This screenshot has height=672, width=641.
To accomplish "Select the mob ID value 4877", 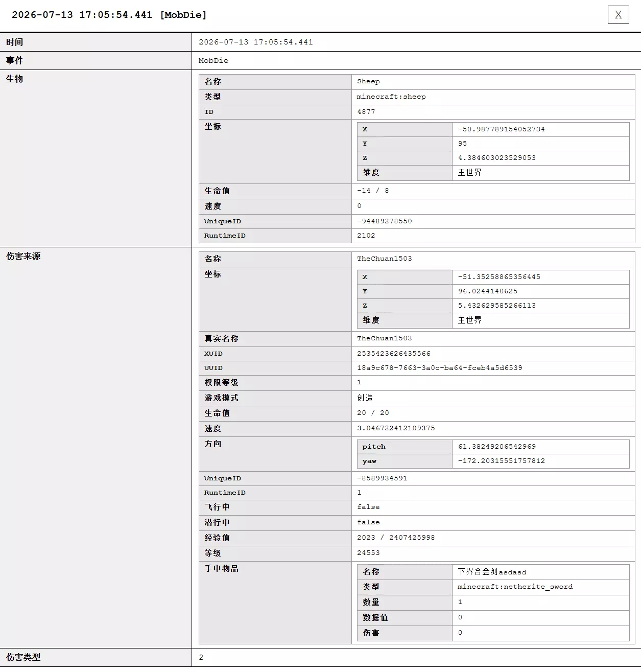I will 366,111.
